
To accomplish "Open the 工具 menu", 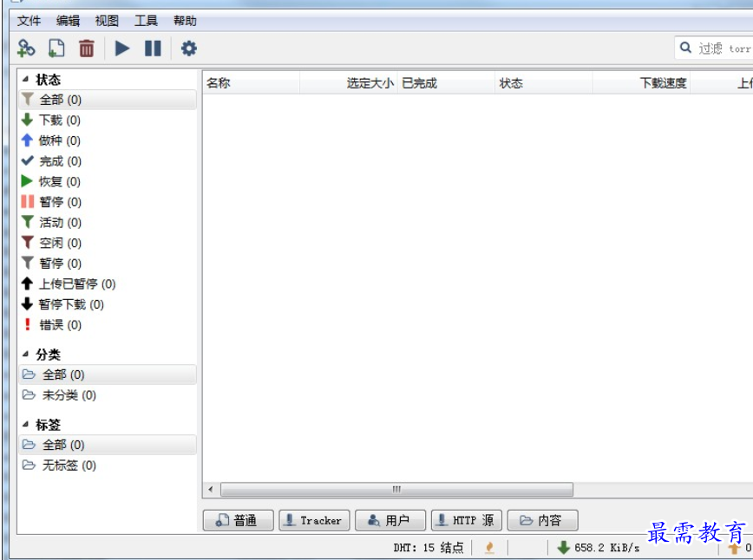I will tap(146, 21).
